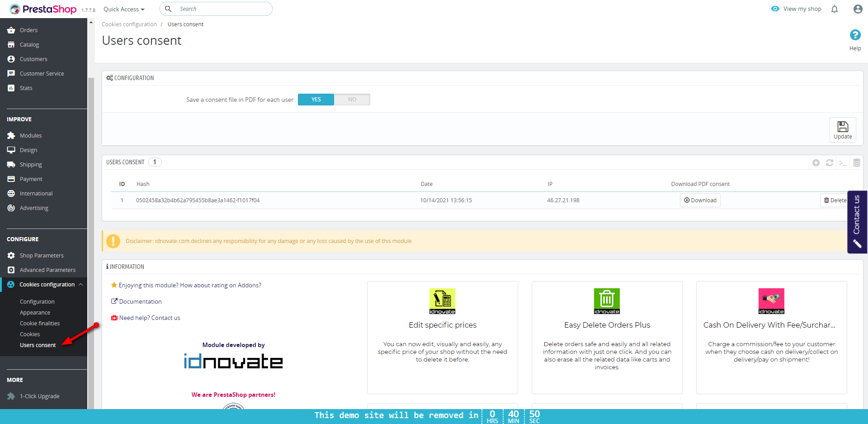Viewport: 868px width, 424px height.
Task: Click the Catalog store icon
Action: pos(11,45)
